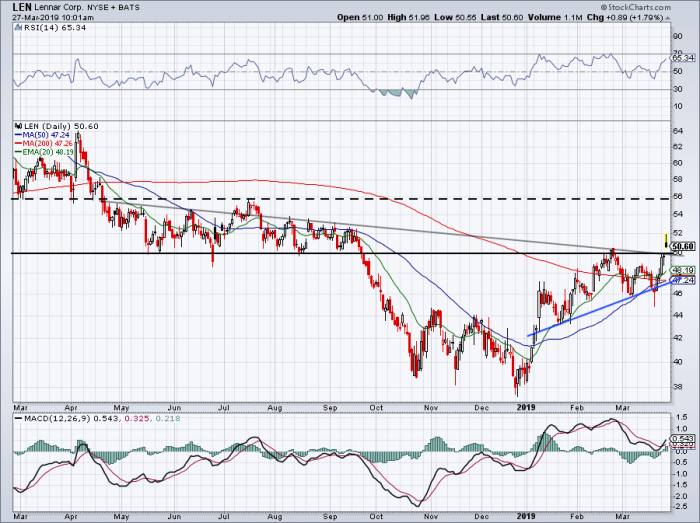The height and width of the screenshot is (523, 700).
Task: Click the green 0.218 MACD histogram value
Action: [x=168, y=419]
